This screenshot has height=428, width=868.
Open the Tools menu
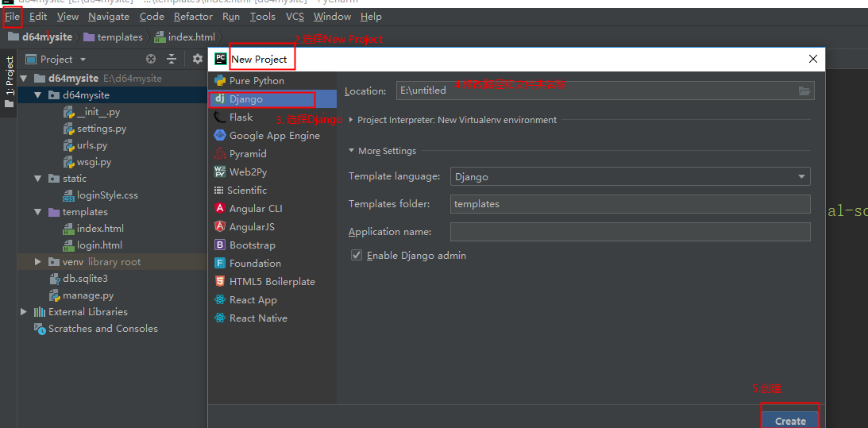click(x=262, y=17)
